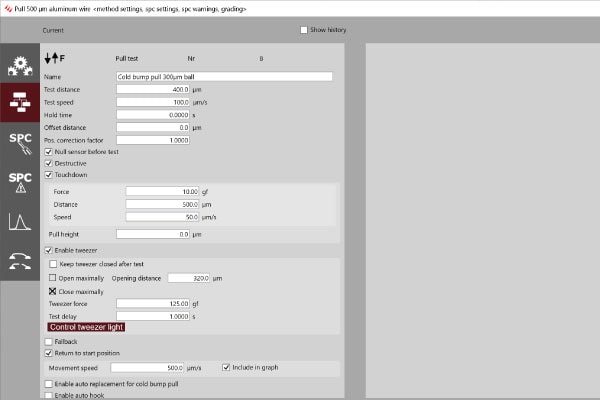Disable the Touchdown checkbox
This screenshot has height=400, width=600.
[x=49, y=174]
